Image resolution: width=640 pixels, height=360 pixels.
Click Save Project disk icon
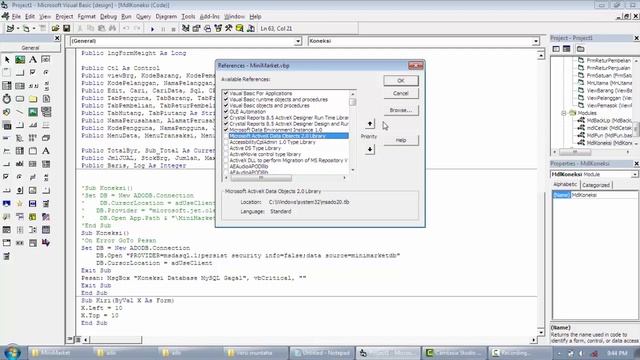coord(66,29)
